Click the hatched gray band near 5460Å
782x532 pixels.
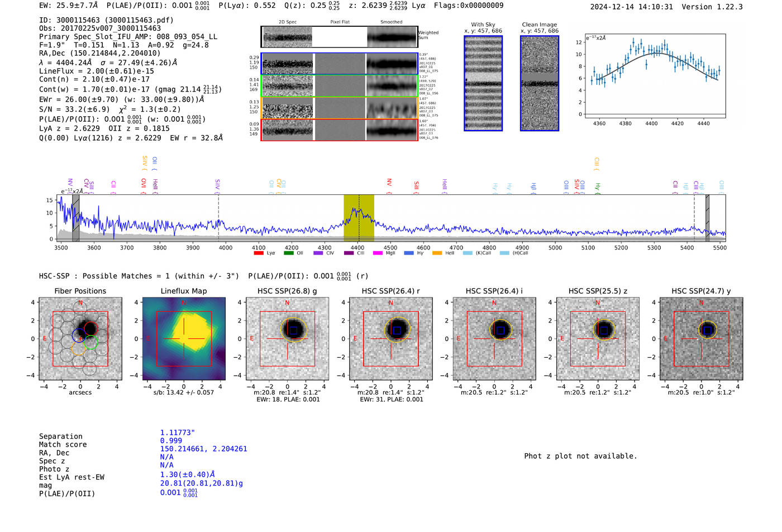point(707,218)
